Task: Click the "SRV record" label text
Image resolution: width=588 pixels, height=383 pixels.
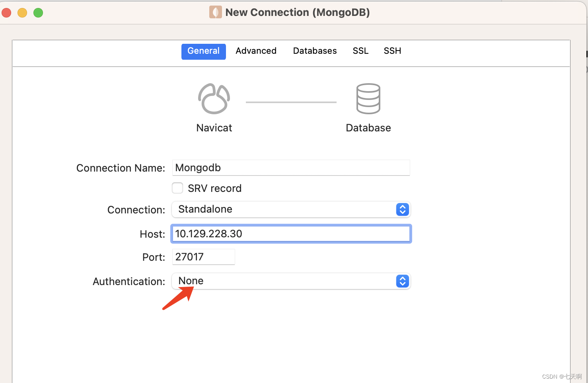Action: [214, 188]
